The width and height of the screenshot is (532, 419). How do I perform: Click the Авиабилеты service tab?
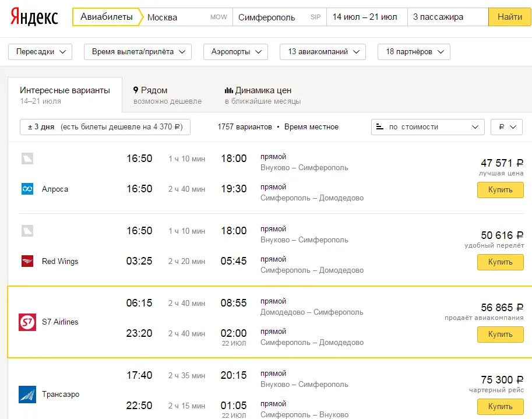(107, 17)
